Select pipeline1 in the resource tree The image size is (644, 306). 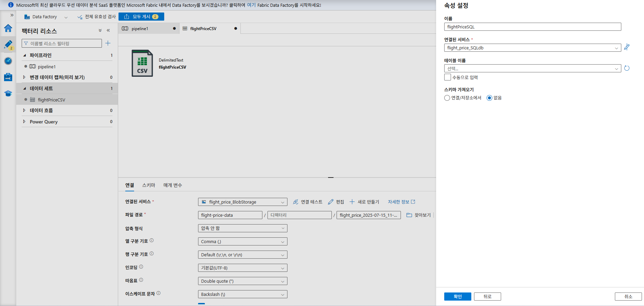47,67
